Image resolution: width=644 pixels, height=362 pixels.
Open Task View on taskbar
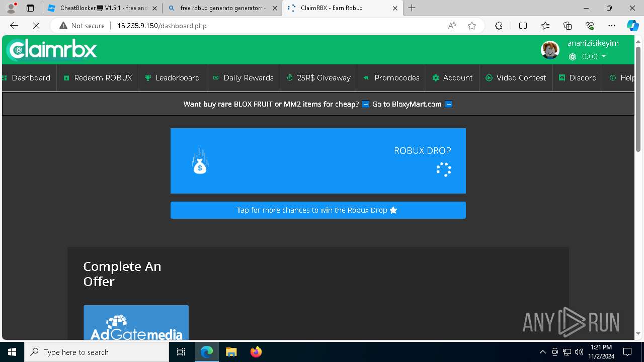pos(181,352)
